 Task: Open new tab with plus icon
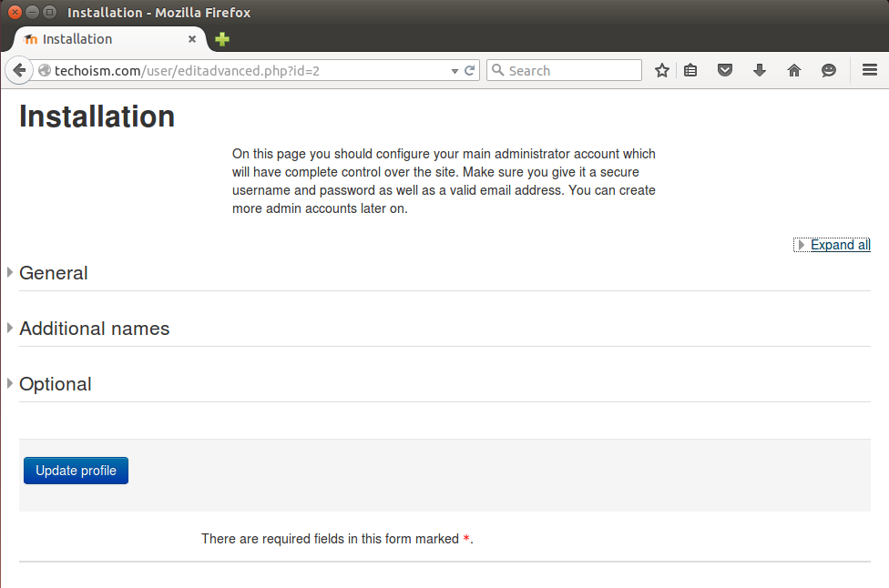(x=222, y=39)
